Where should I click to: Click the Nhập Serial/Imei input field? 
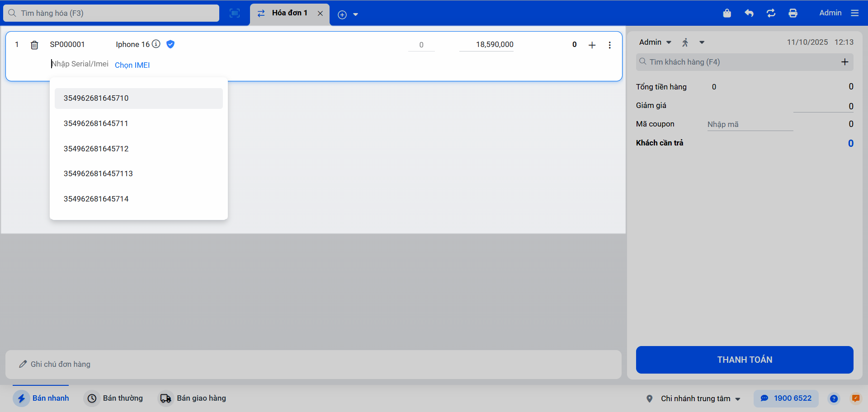click(80, 64)
